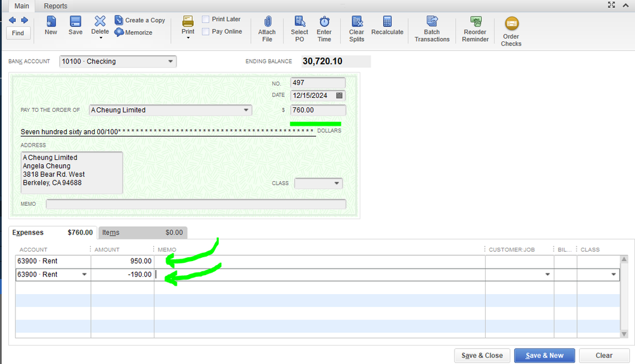Viewport: 635px width, 364px height.
Task: Click the Find button
Action: tap(18, 33)
